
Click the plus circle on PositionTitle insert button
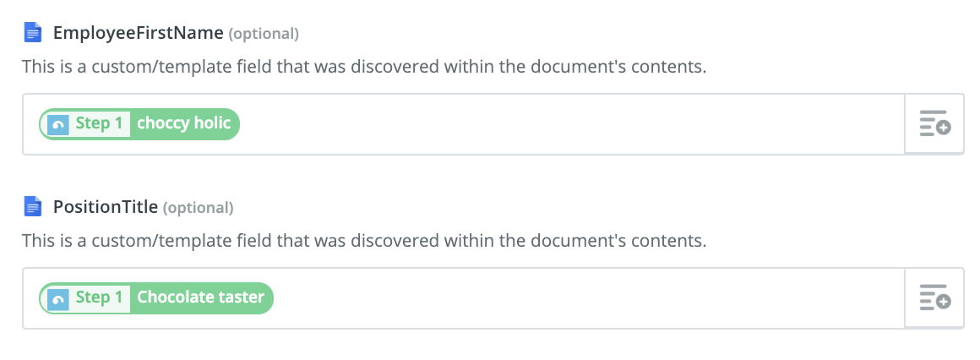tap(944, 302)
